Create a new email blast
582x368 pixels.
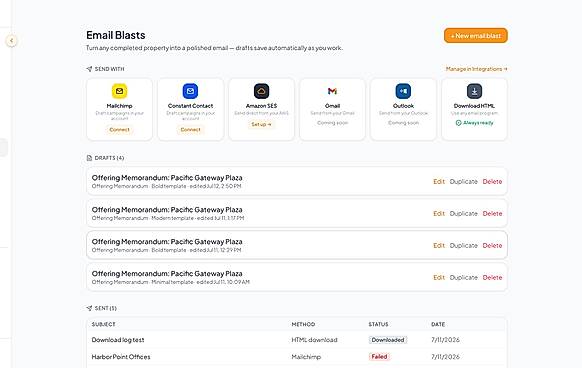pos(475,36)
